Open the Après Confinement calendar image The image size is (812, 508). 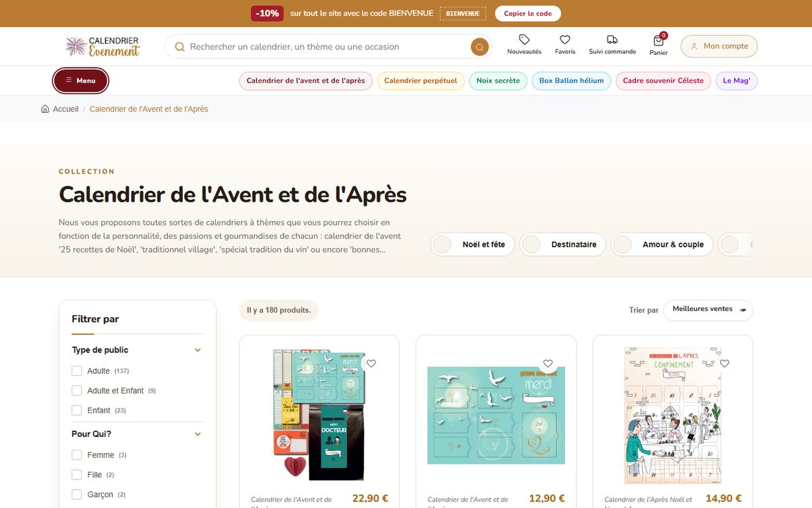click(x=673, y=414)
